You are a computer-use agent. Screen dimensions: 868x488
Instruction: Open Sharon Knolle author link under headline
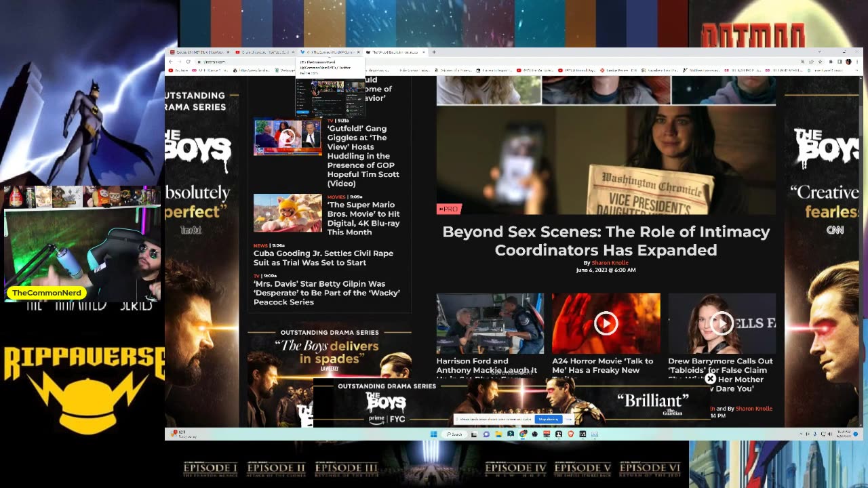pos(610,263)
